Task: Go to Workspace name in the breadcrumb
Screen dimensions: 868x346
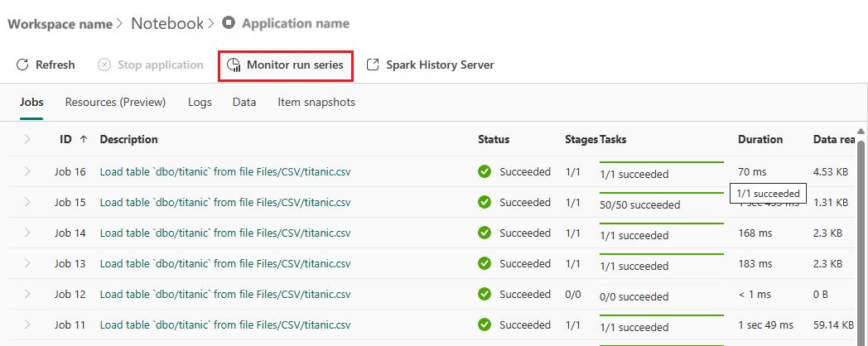Action: click(60, 24)
